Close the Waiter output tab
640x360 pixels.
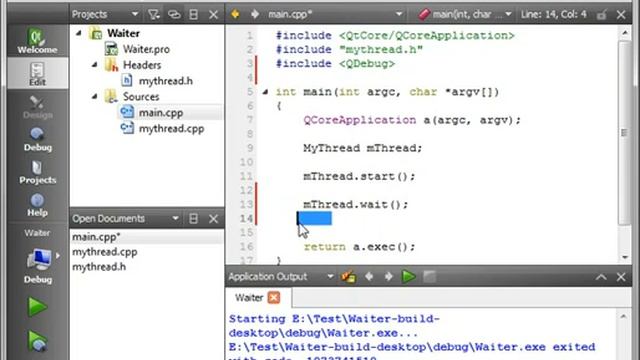(273, 298)
